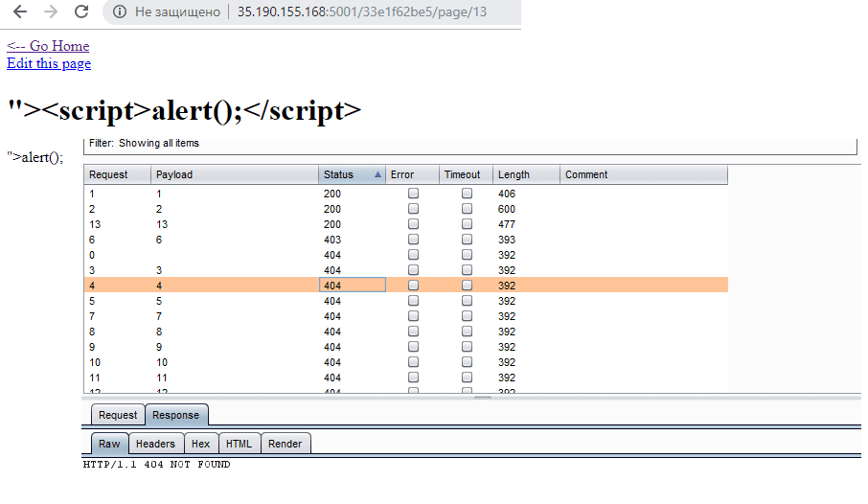Image resolution: width=868 pixels, height=504 pixels.
Task: Click the site security info icon
Action: tap(120, 12)
